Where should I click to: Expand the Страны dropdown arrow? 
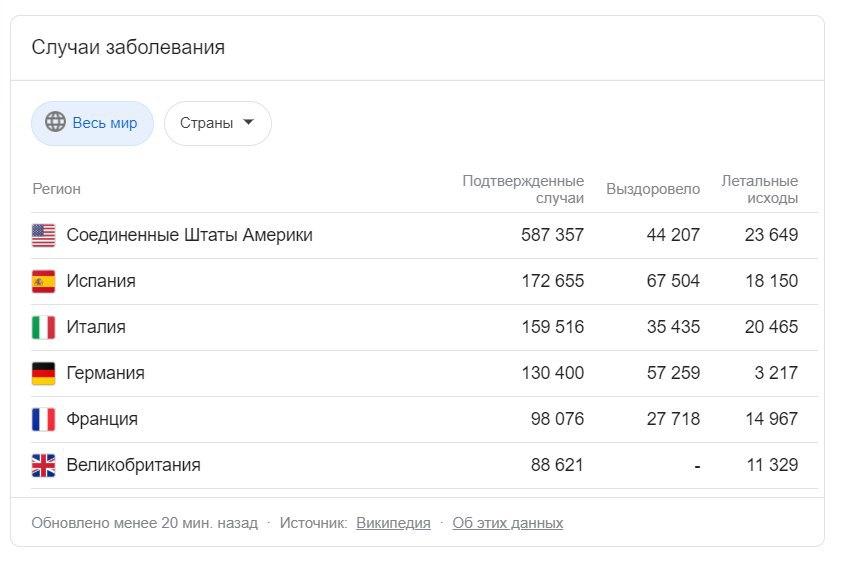[249, 122]
